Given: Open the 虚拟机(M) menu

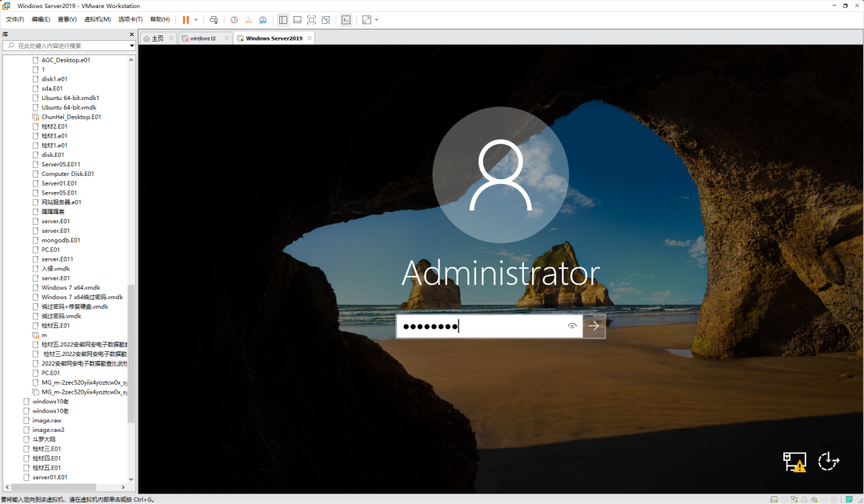Looking at the screenshot, I should 98,19.
